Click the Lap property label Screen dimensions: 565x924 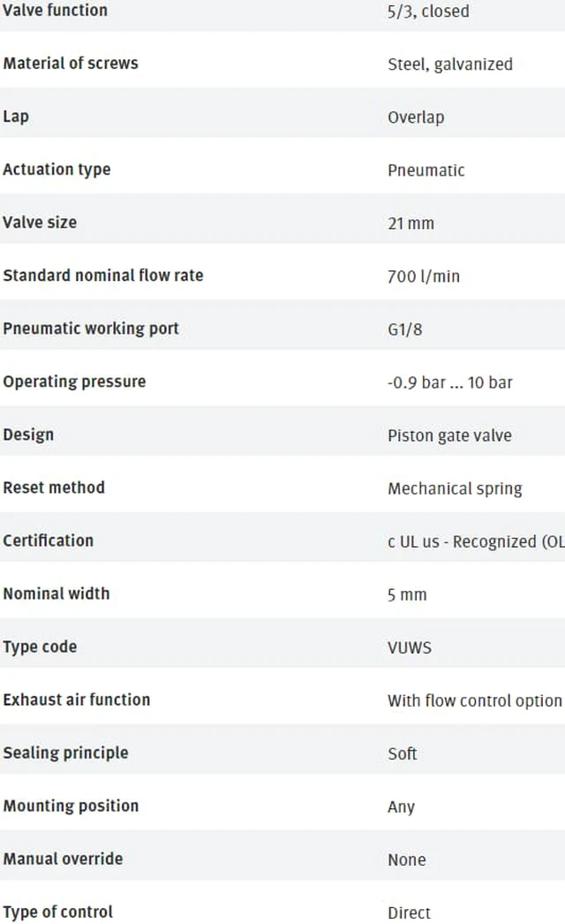(16, 117)
